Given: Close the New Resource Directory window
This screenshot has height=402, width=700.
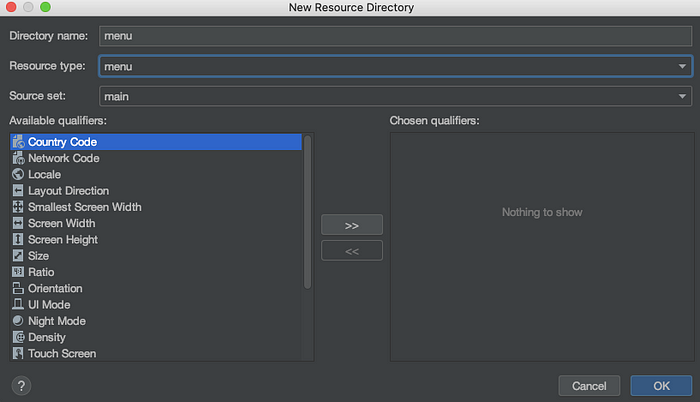Looking at the screenshot, I should coord(11,7).
